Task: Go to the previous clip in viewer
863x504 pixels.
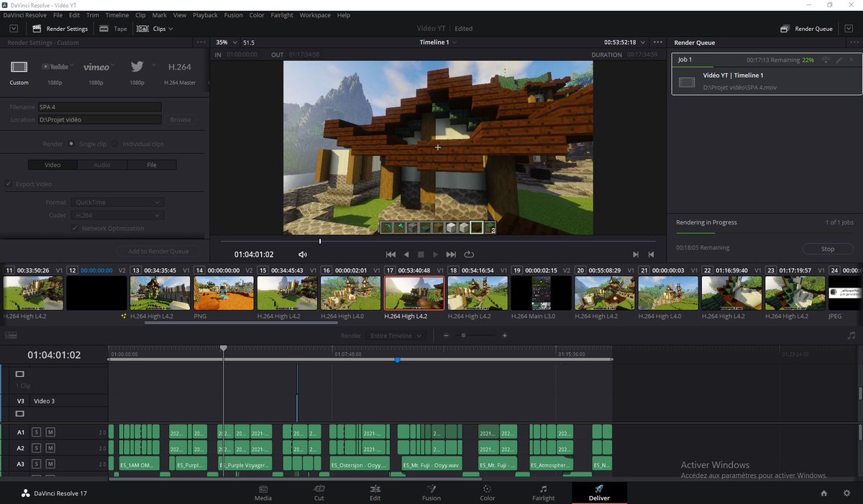Action: pyautogui.click(x=651, y=255)
